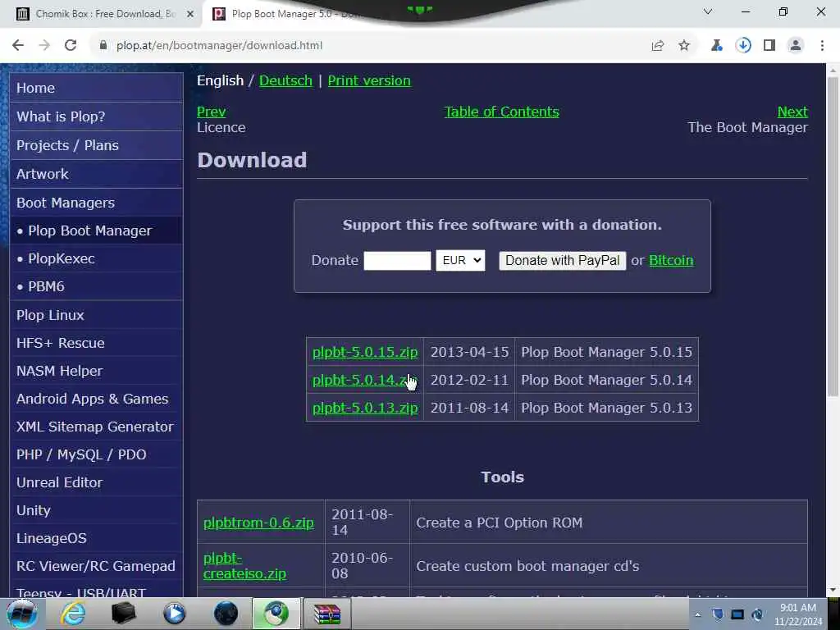This screenshot has height=630, width=840.
Task: Open Unreal Editor sidebar item
Action: [x=97, y=482]
